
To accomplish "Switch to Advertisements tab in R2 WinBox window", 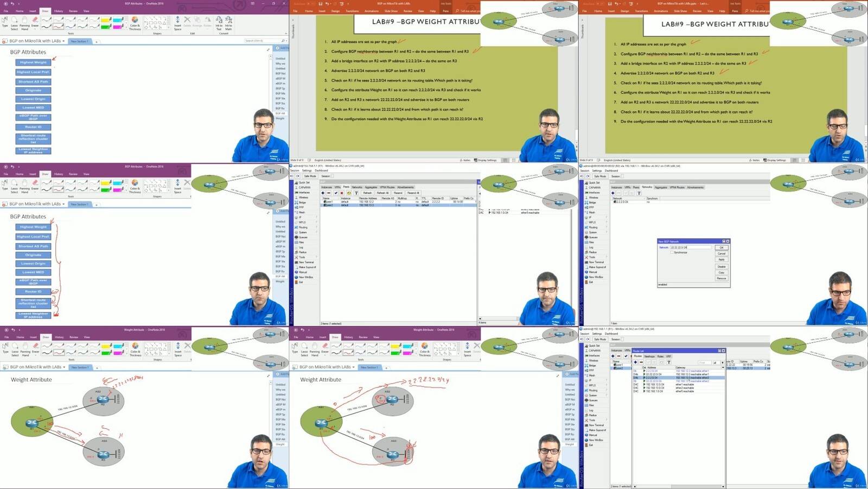I will coord(695,187).
